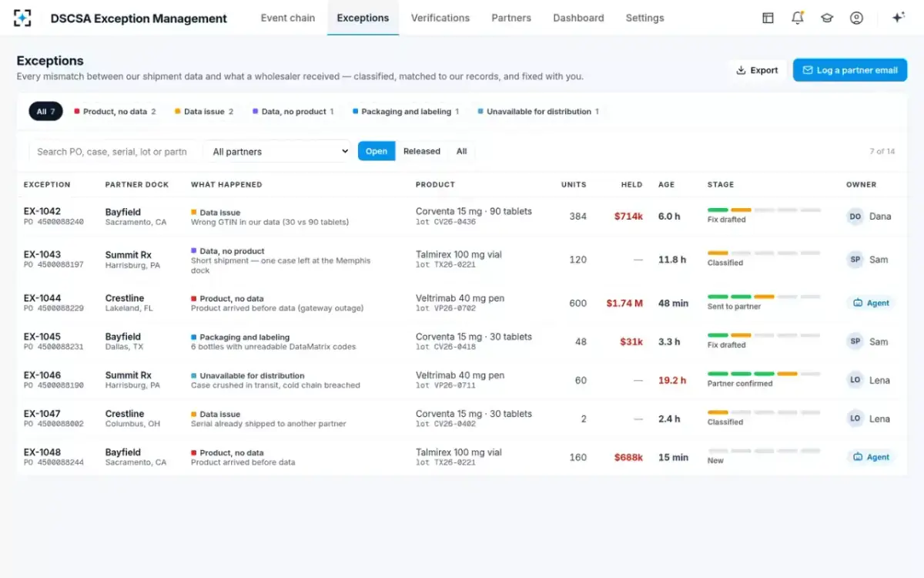Open the Dashboard tab
The image size is (924, 578).
(578, 18)
